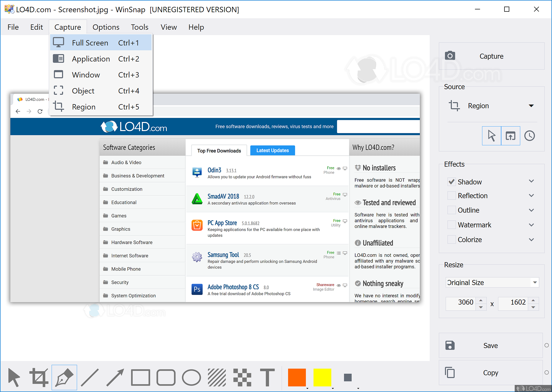This screenshot has width=552, height=392.
Task: Enable the Watermark checkbox
Action: [452, 225]
